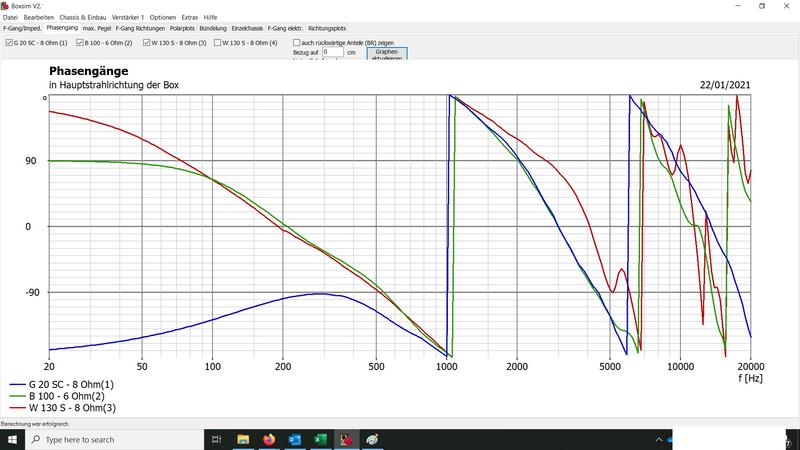Open File Explorer from the taskbar

(243, 439)
